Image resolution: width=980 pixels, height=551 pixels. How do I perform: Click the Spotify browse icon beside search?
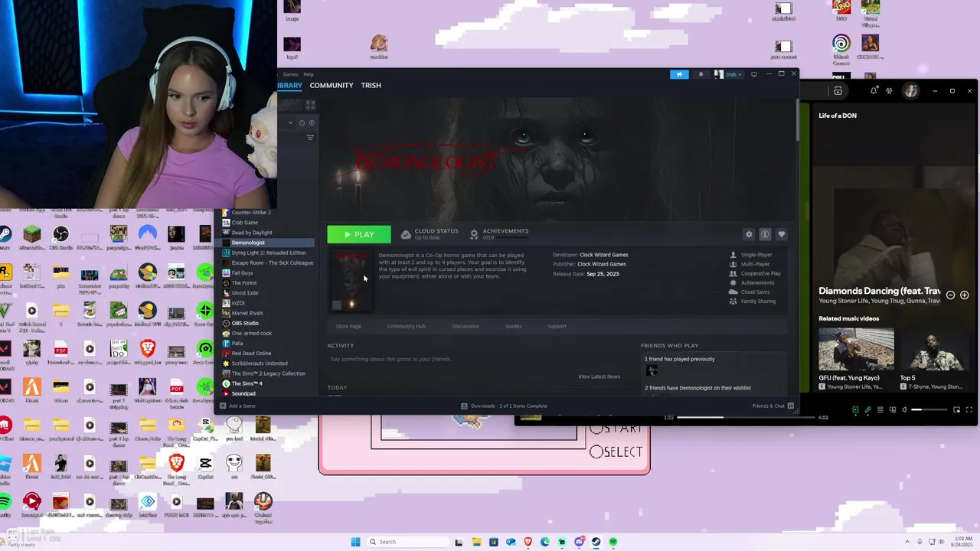pos(838,91)
